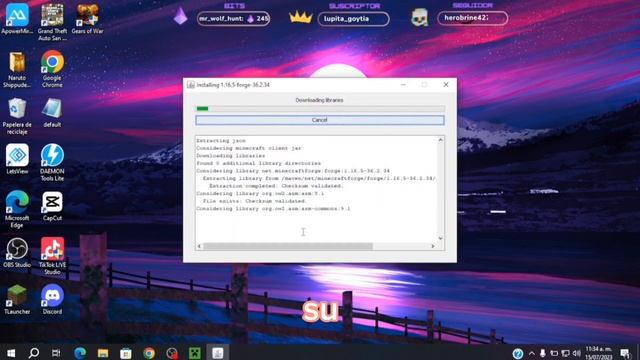This screenshot has width=640, height=360.
Task: Click 'Extraction completed: Checksum validated' line
Action: [276, 186]
